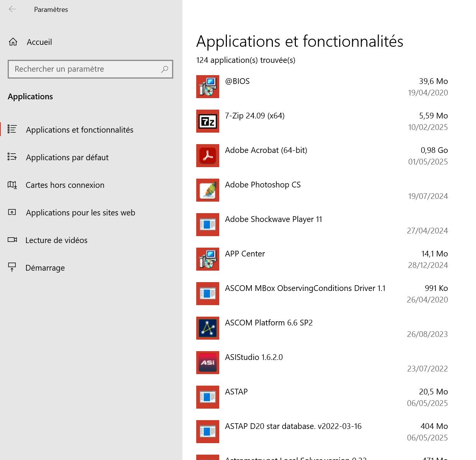Go to Cartes hors connexion

tap(65, 185)
